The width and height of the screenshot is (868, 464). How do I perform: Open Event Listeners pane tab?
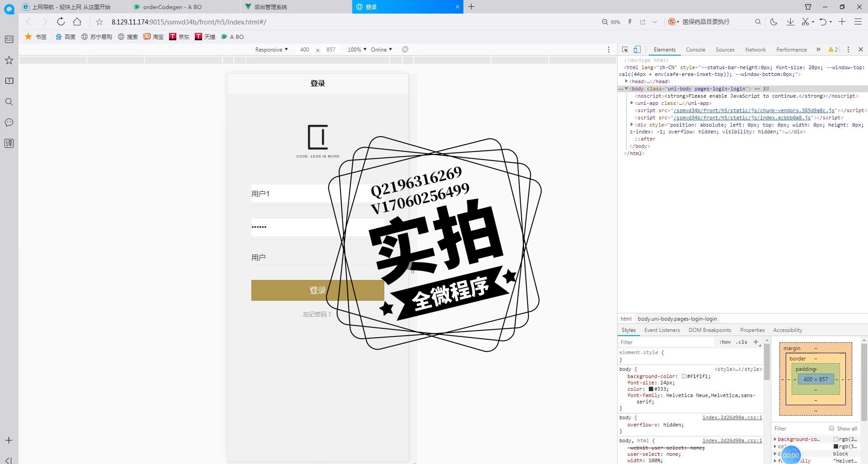coord(662,330)
